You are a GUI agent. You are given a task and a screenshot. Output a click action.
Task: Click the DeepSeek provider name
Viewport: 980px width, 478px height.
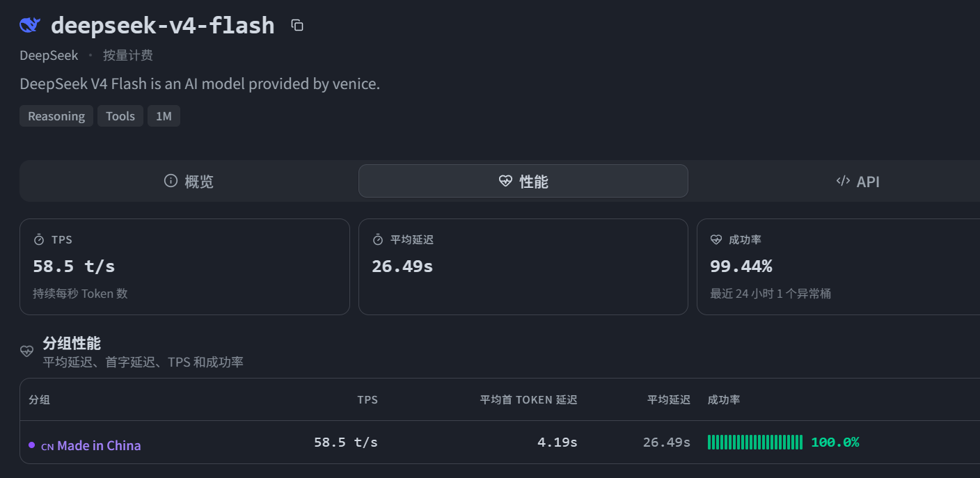pos(49,55)
